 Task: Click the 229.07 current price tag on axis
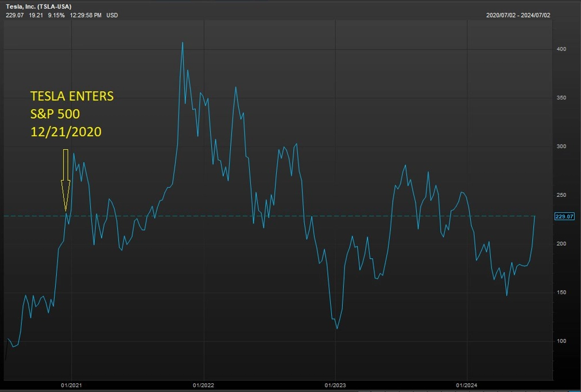point(564,216)
